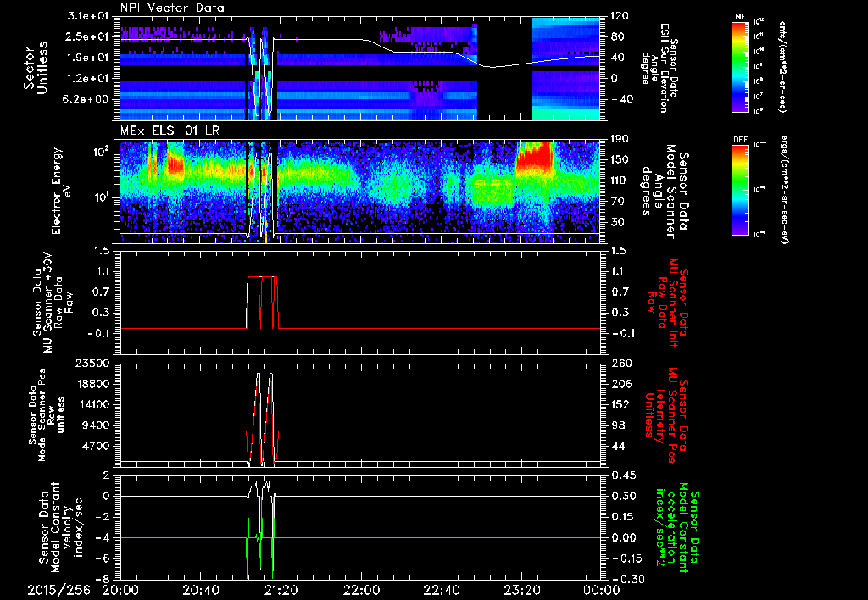Viewport: 868px width, 600px height.
Task: Click the 'ergs/(cm**2-sr-sec-eV)' units label
Action: [784, 188]
